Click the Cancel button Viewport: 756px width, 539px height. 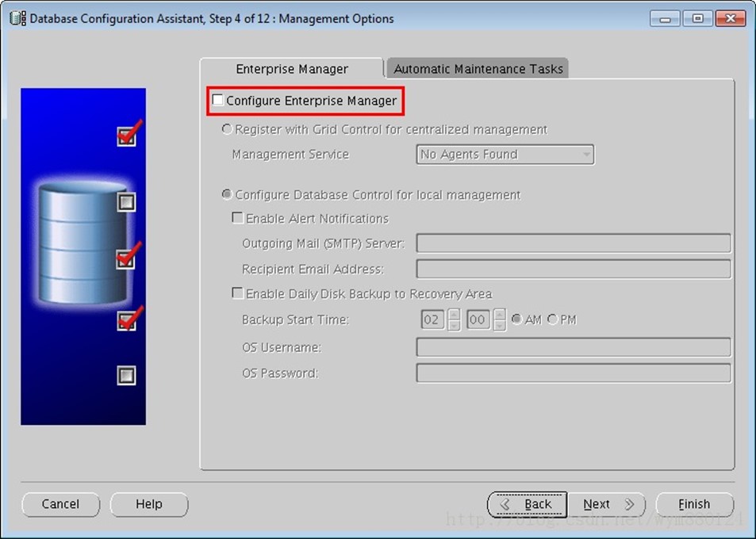60,504
